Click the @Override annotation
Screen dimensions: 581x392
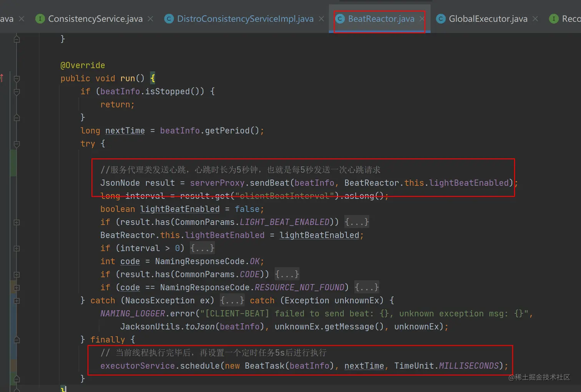83,65
